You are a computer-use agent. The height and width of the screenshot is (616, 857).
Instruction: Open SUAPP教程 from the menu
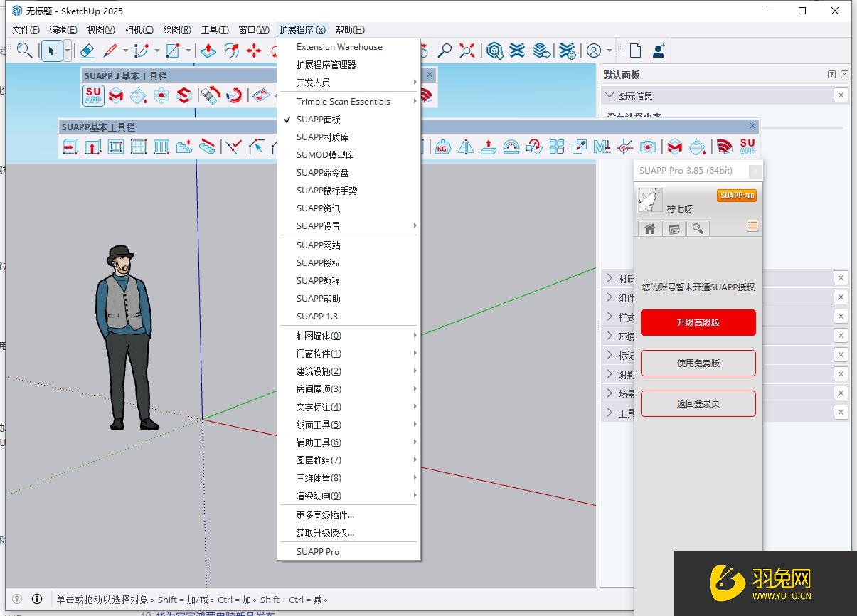(348, 281)
